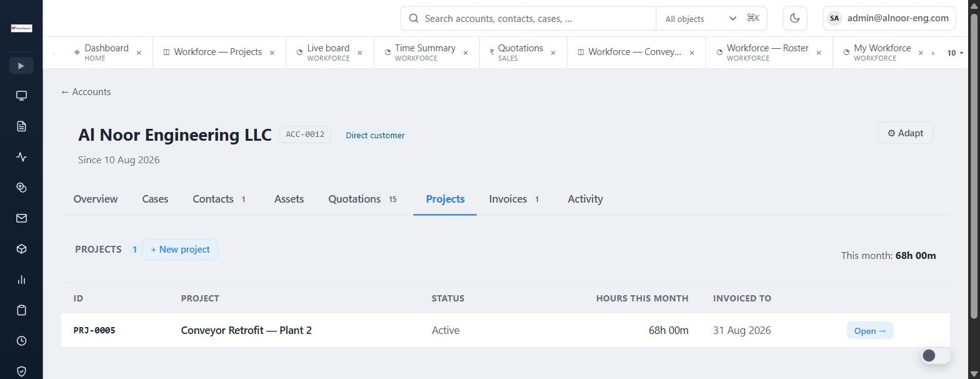This screenshot has height=379, width=980.
Task: Close the Workforce — Roster tab
Action: click(x=818, y=53)
